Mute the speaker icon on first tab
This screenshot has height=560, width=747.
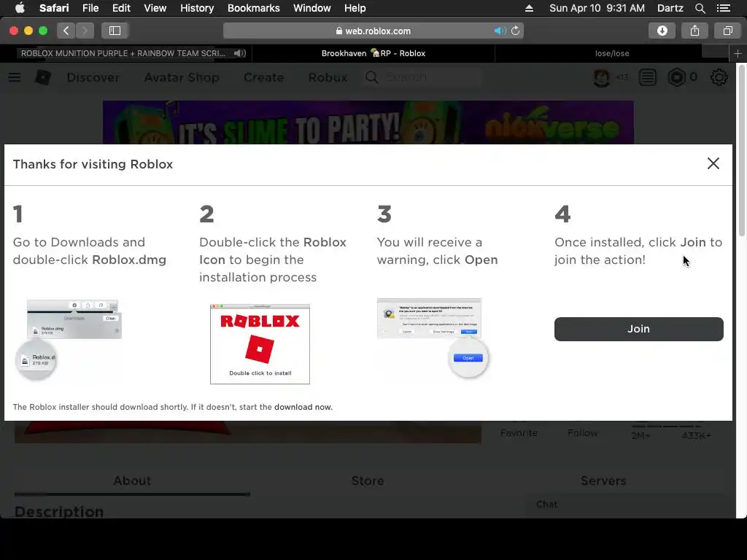click(x=239, y=53)
